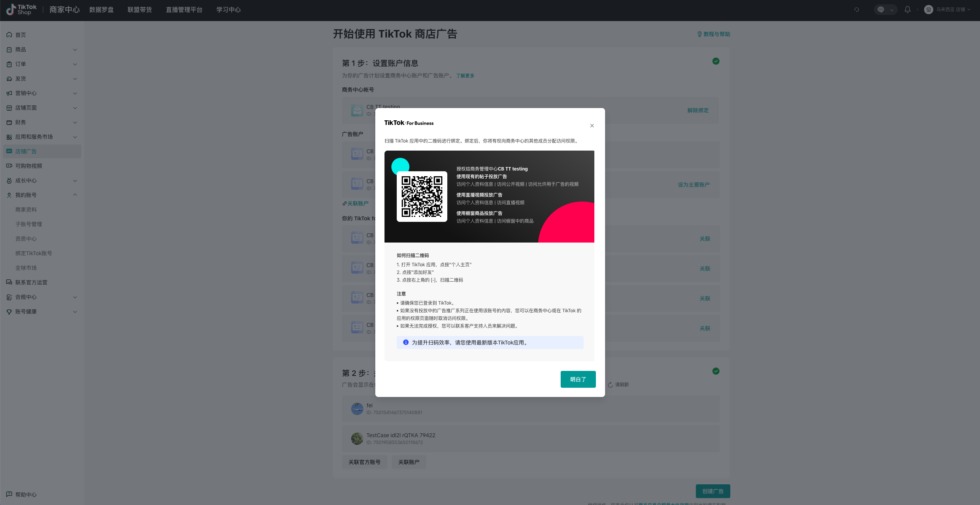Close the TikTok For Business dialog
This screenshot has width=980, height=505.
click(592, 126)
